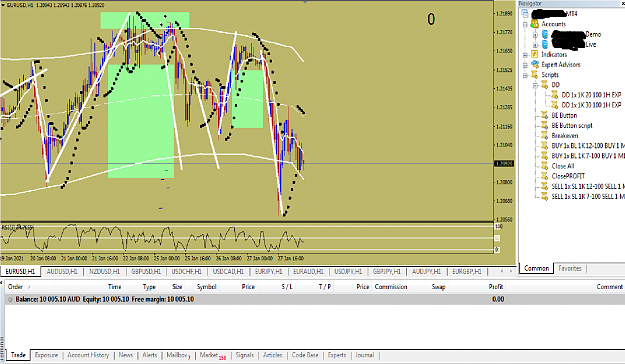
Task: Click the BUY 1x BL 1K 12-100 script icon
Action: pos(545,146)
